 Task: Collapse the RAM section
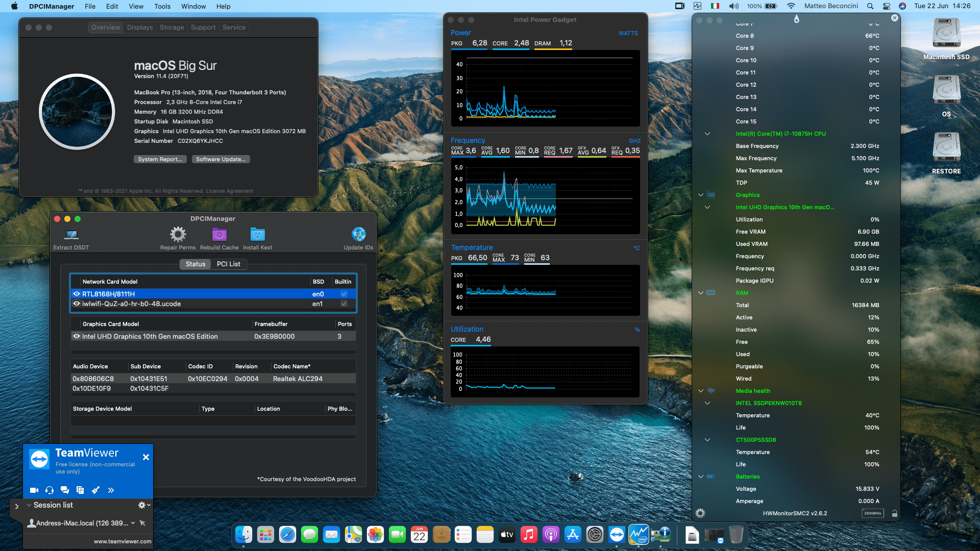[701, 293]
